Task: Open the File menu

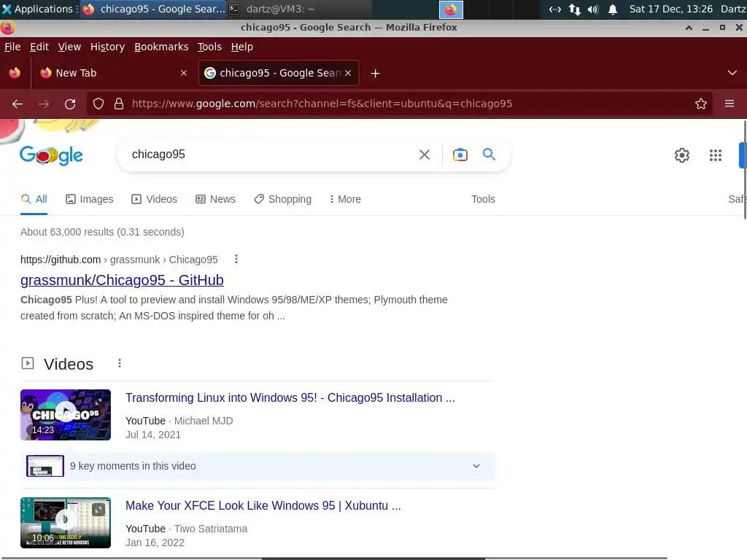Action: coord(12,47)
